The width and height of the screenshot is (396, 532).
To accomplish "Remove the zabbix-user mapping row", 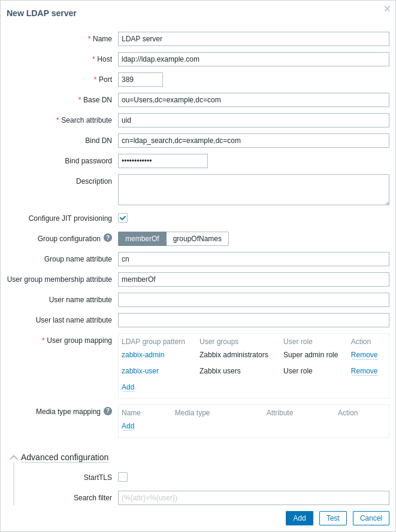I will coord(364,371).
